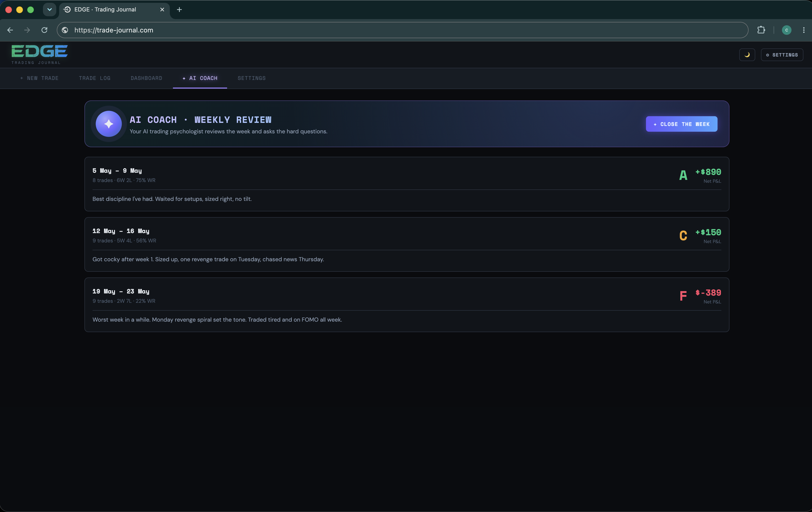This screenshot has height=512, width=812.
Task: Switch to the Dashboard tab
Action: coord(146,78)
